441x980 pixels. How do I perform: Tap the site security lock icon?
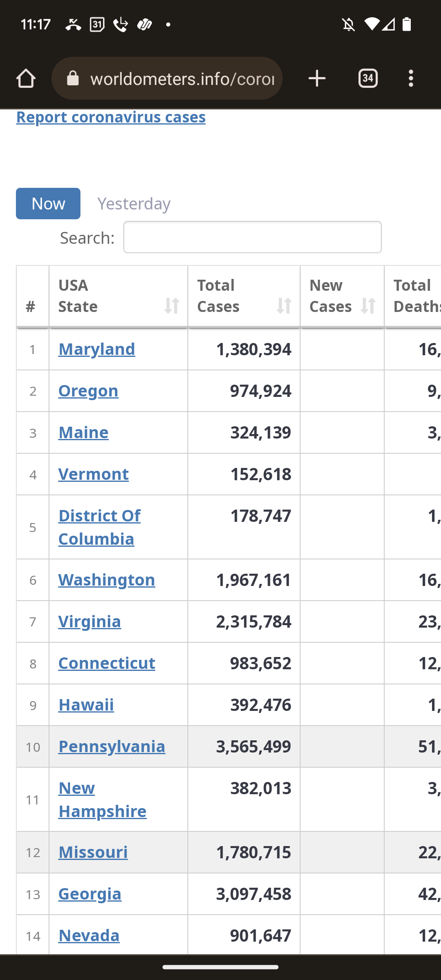[73, 78]
